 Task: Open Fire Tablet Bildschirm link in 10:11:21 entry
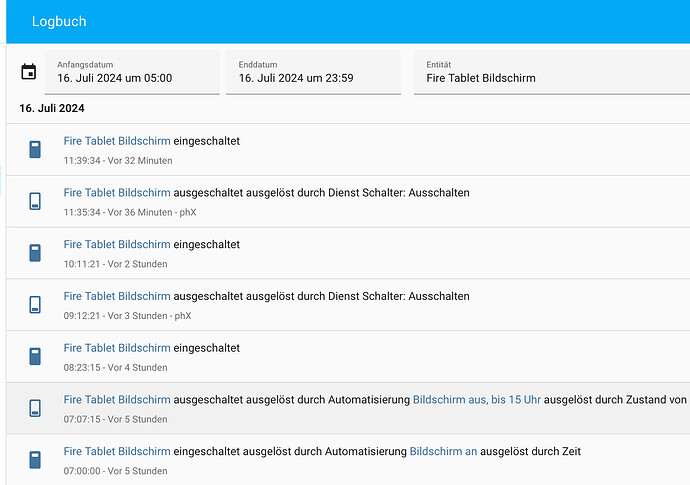[x=117, y=244]
